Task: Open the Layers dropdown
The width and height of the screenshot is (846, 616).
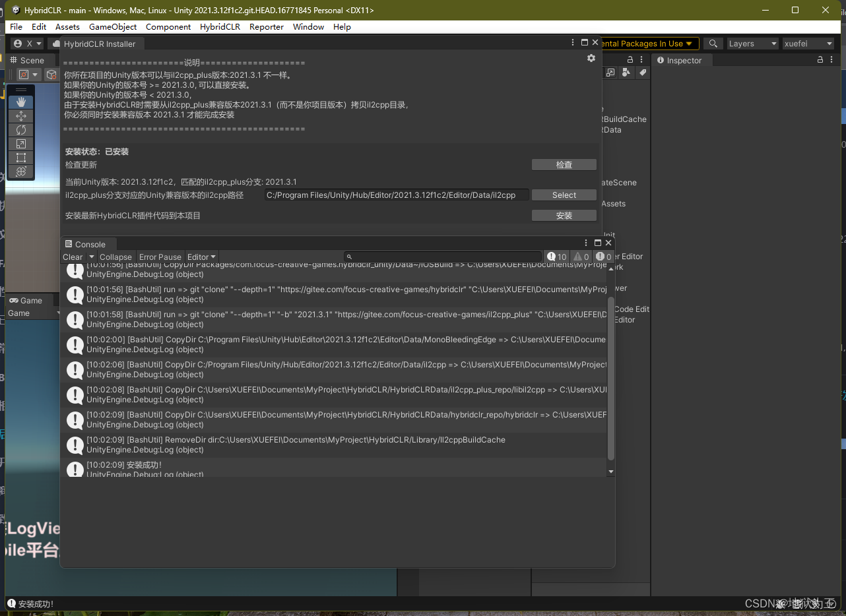Action: (x=752, y=44)
